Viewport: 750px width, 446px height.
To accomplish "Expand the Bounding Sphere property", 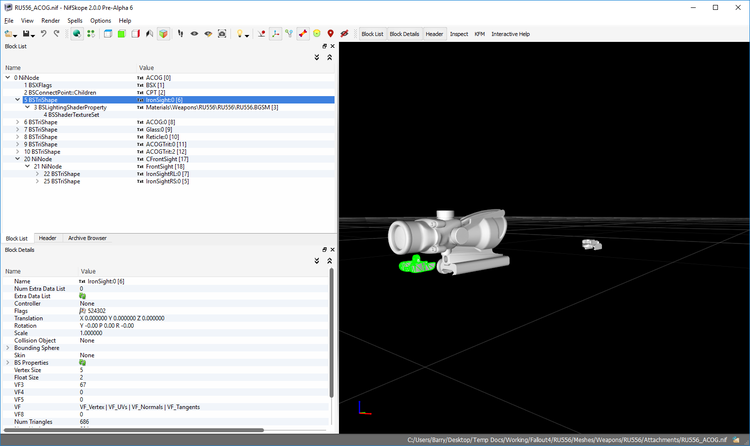I will (8, 348).
